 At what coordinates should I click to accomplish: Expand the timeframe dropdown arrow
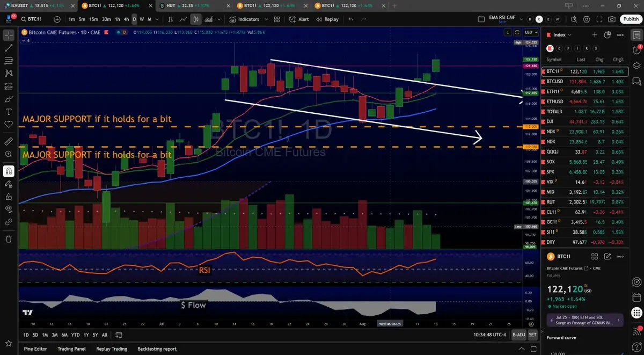(157, 19)
